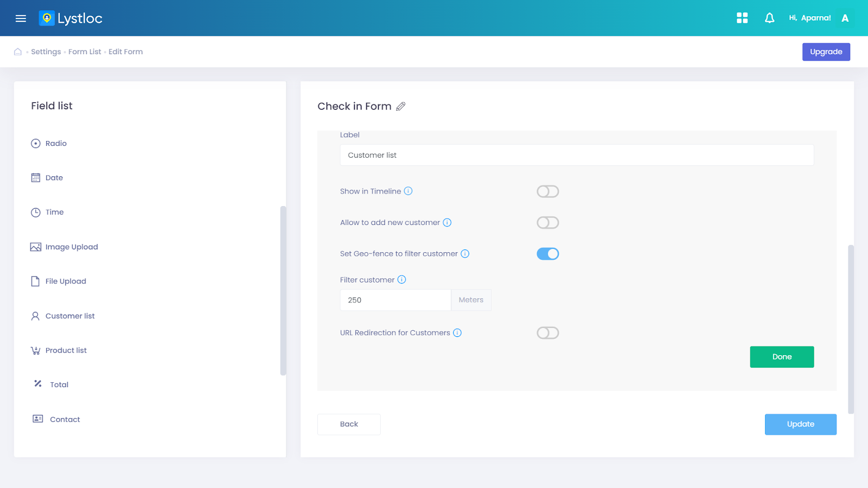Image resolution: width=868 pixels, height=488 pixels.
Task: Click the Label input with Customer list
Action: [577, 155]
